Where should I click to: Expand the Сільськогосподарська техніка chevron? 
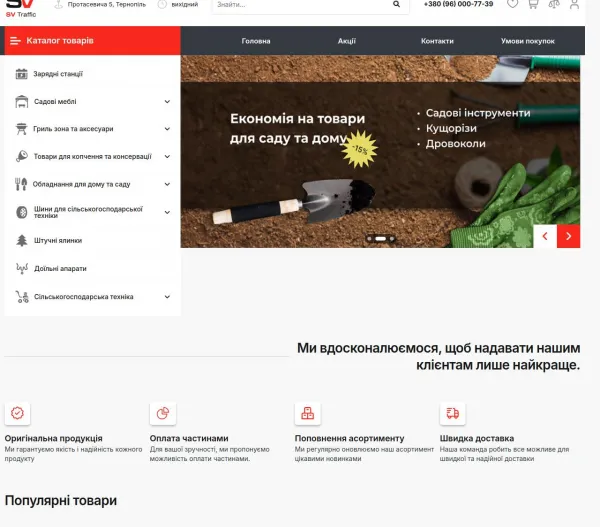[x=167, y=297]
